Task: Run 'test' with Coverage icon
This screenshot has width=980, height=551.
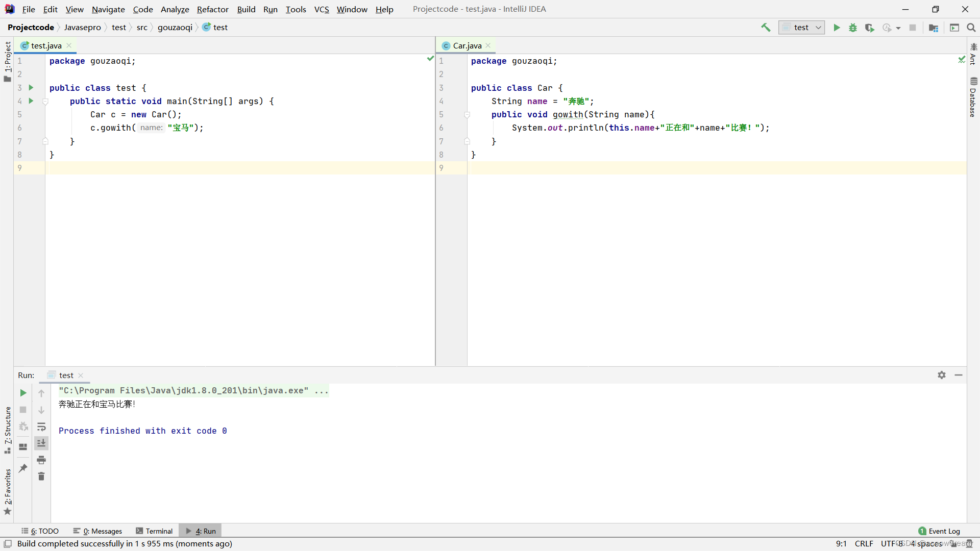Action: (x=870, y=28)
